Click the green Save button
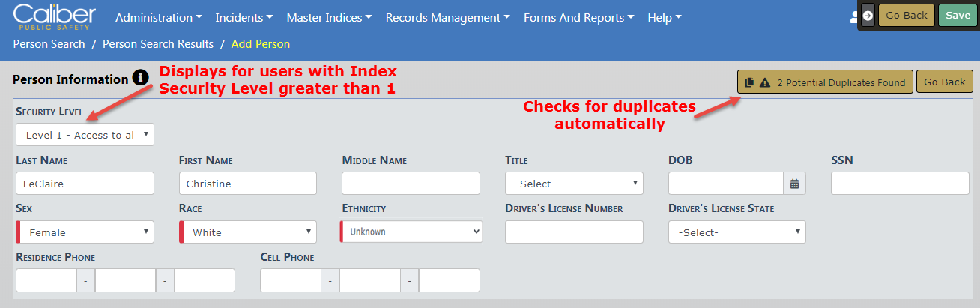This screenshot has height=308, width=980. click(x=958, y=16)
